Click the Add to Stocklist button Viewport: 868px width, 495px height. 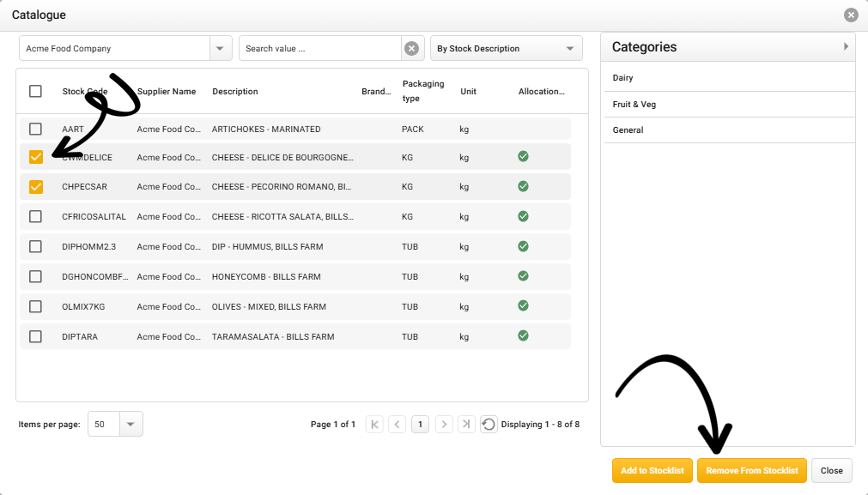click(652, 470)
